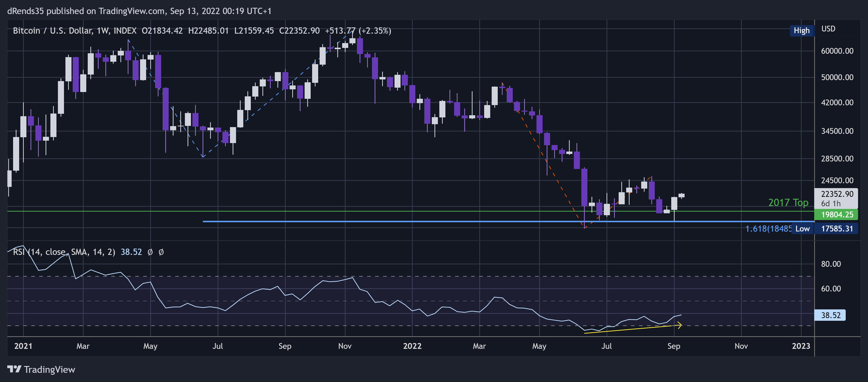Click the May label after 2022
Image resolution: width=868 pixels, height=382 pixels.
click(539, 346)
